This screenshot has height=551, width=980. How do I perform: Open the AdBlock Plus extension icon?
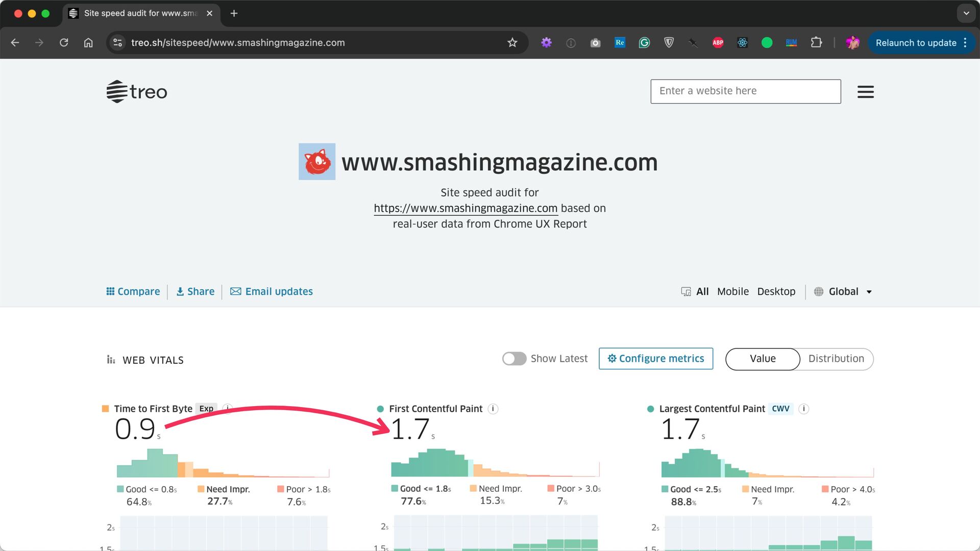[718, 43]
